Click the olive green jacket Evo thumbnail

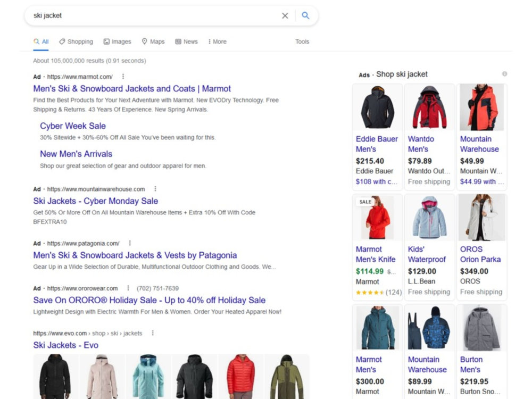pos(287,376)
